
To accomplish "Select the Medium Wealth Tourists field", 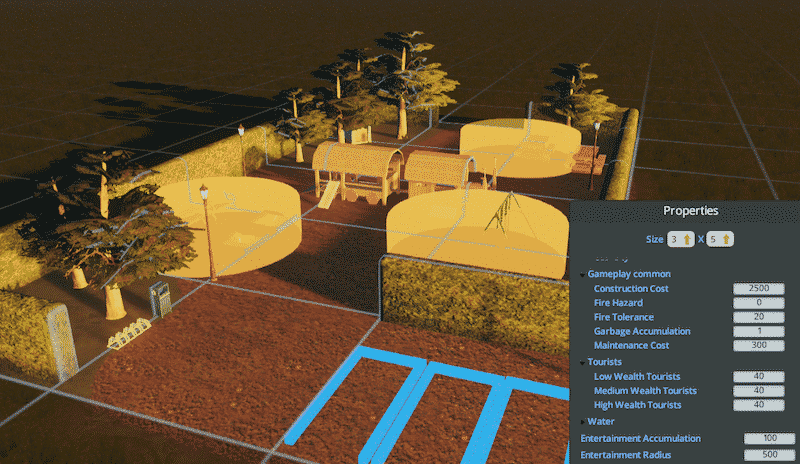I will [x=758, y=391].
